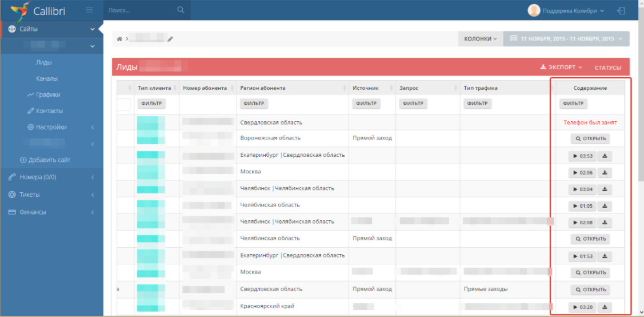
Task: Open the Экспорт dropdown
Action: (561, 68)
